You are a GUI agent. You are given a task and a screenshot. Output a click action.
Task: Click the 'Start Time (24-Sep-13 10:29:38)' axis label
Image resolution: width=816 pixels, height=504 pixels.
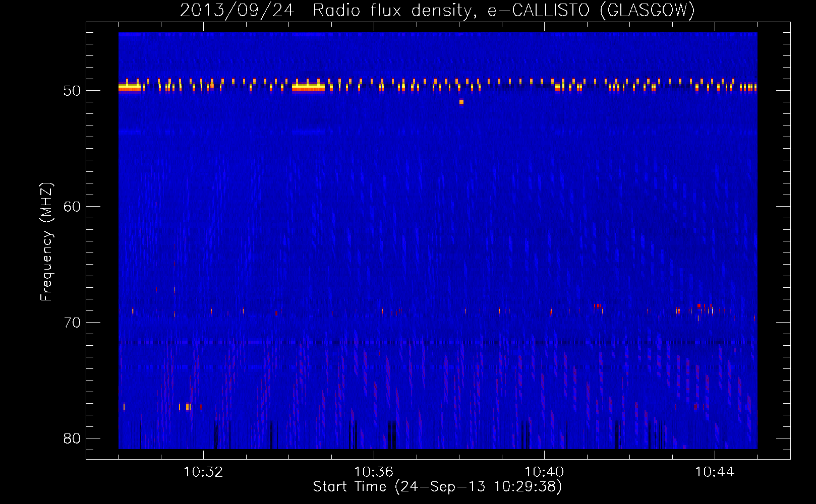coord(437,487)
